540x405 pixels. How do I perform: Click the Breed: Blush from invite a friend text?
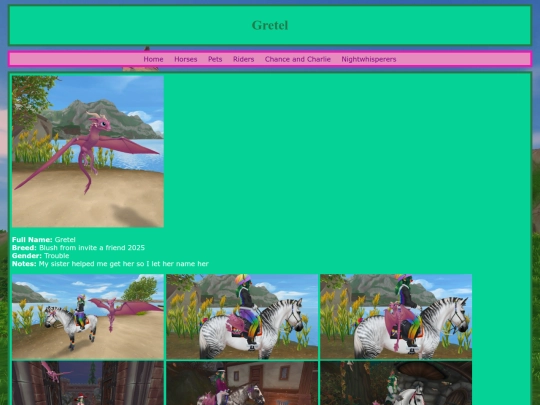pyautogui.click(x=78, y=248)
